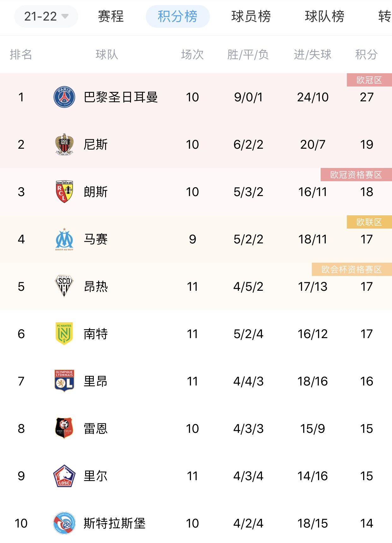392x543 pixels.
Task: Click the 欧冠资格赛区 zone label
Action: [x=356, y=175]
